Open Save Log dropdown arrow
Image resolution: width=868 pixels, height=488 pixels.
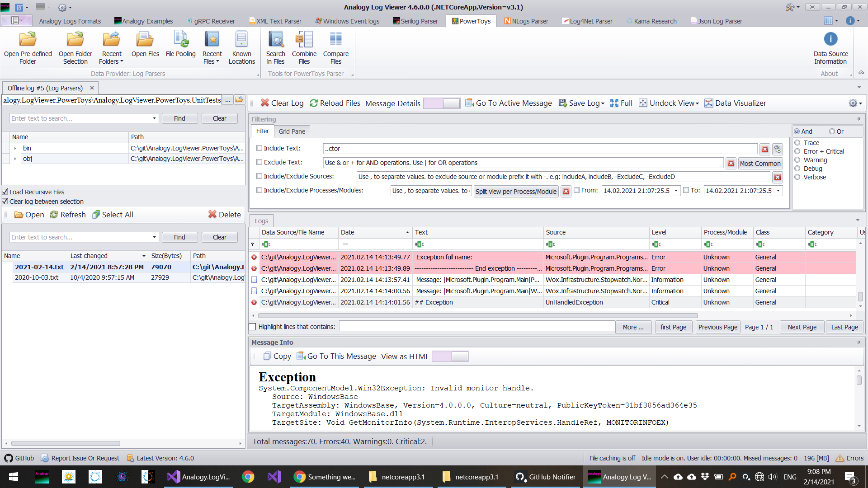click(603, 103)
